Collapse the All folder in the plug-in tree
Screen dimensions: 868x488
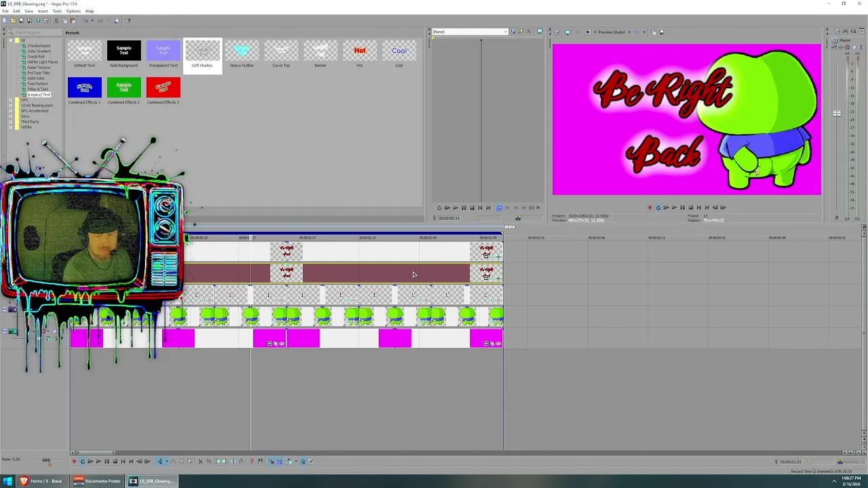pos(11,40)
